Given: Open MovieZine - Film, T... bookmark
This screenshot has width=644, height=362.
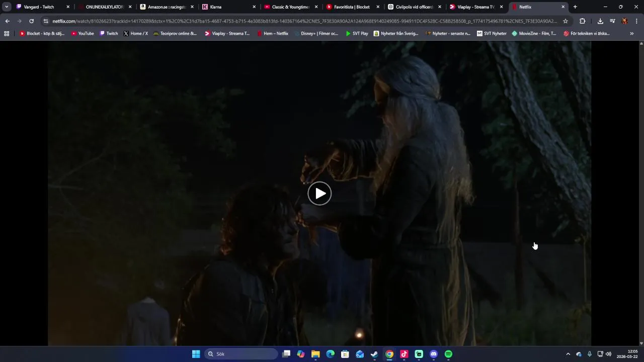Looking at the screenshot, I should [534, 34].
